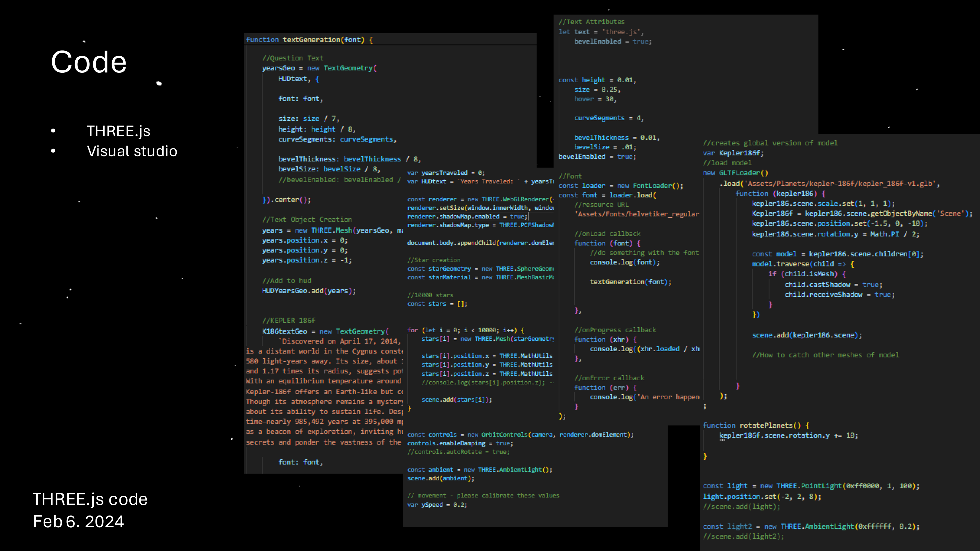
Task: Click "new GLTFLoader()"
Action: point(736,173)
